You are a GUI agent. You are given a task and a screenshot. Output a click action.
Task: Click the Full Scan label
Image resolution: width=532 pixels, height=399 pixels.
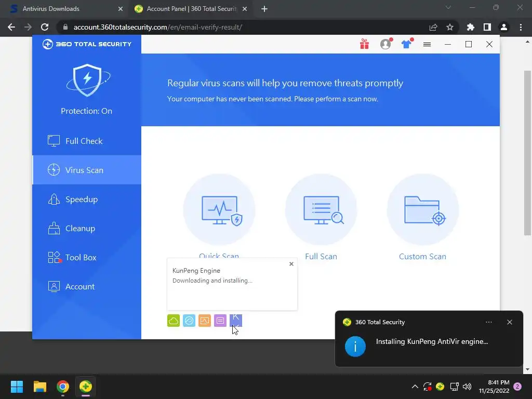coord(321,257)
